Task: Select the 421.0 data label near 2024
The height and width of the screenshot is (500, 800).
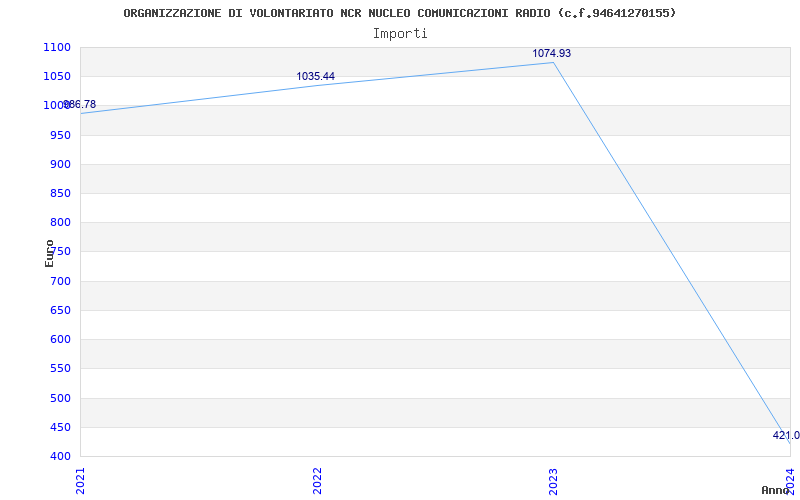Action: point(786,435)
